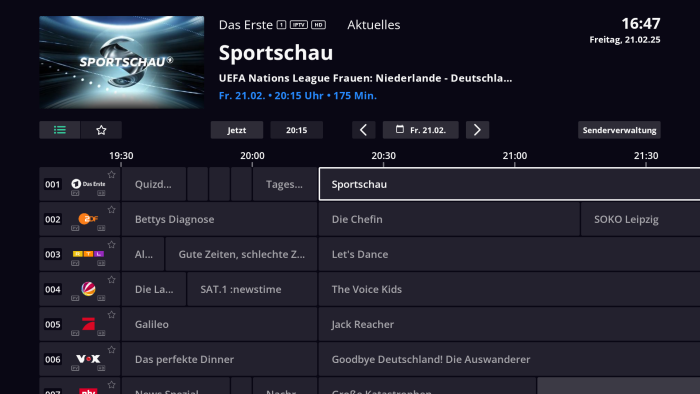
Task: Select the VOX channel logo
Action: pyautogui.click(x=88, y=359)
